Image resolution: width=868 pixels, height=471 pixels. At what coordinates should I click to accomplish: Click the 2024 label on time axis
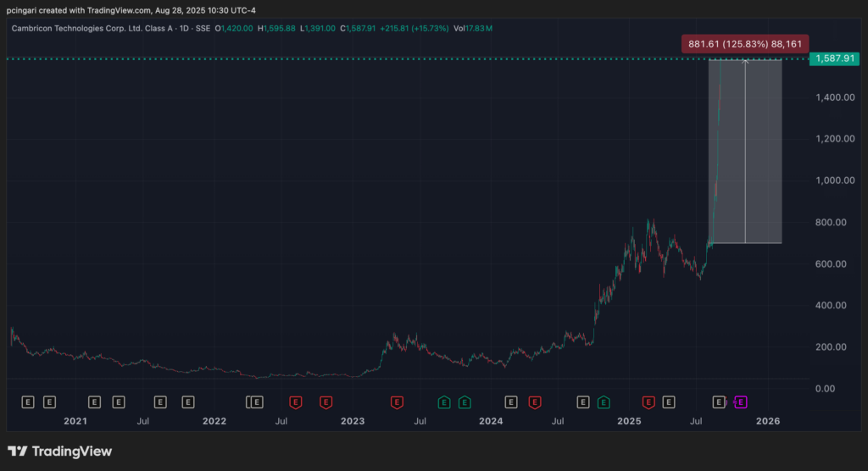click(491, 421)
